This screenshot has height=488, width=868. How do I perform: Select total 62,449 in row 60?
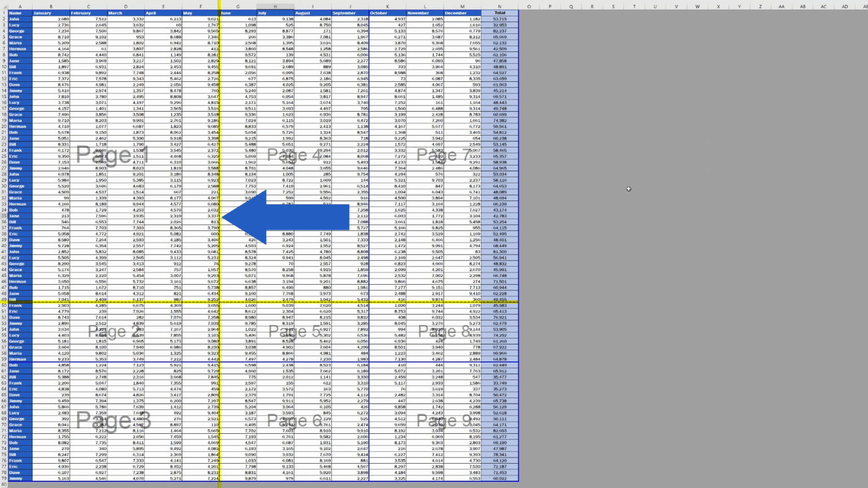(x=500, y=365)
